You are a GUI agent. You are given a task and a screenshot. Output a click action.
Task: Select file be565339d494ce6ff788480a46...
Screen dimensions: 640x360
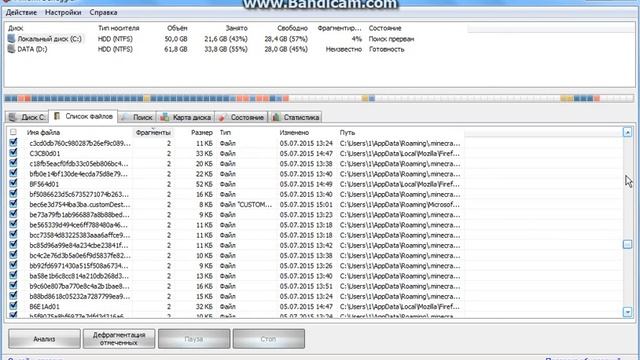tap(79, 225)
